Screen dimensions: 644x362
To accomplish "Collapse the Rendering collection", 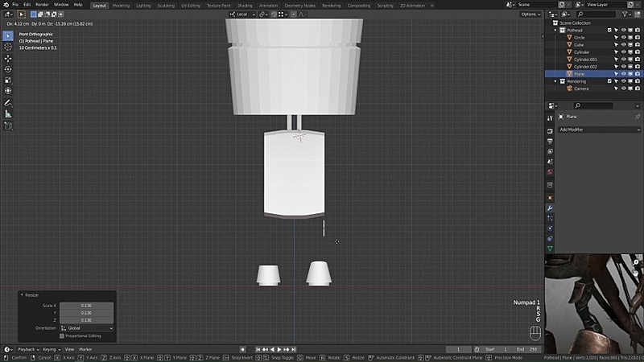I will pos(555,81).
